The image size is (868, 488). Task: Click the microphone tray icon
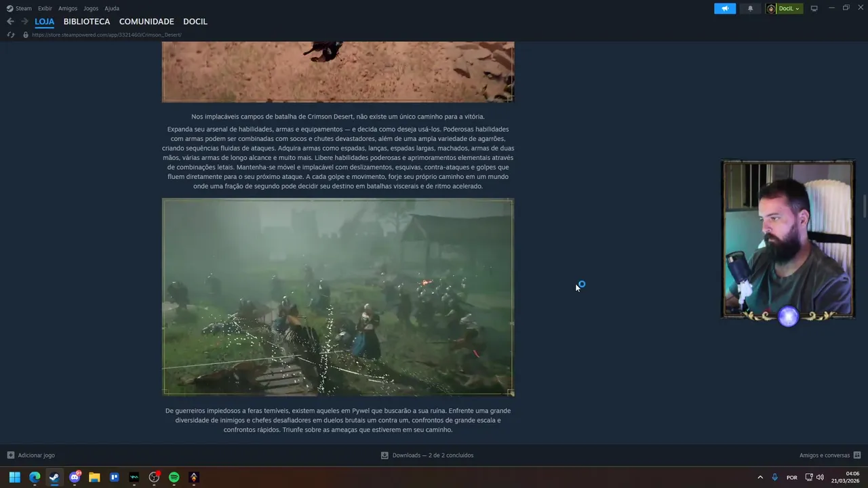coord(775,477)
